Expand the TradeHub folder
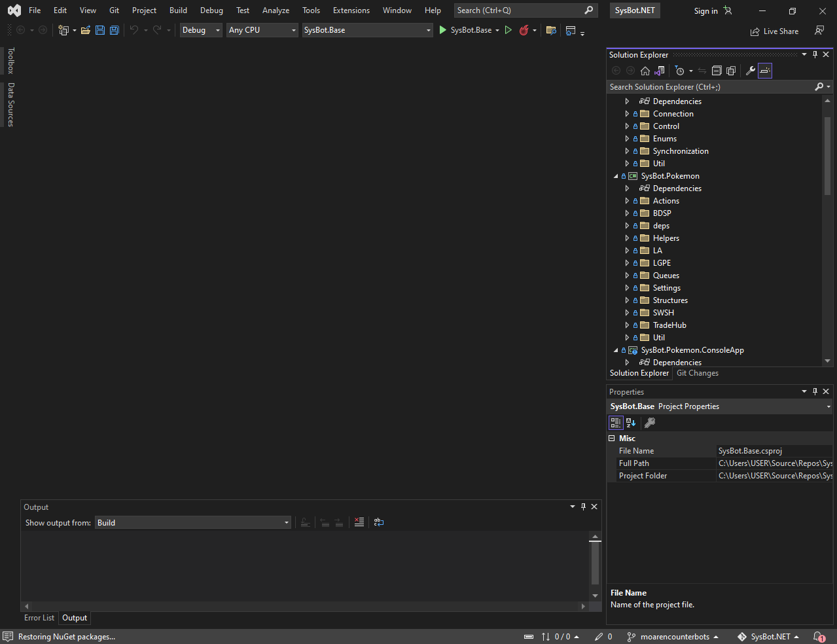Image resolution: width=837 pixels, height=644 pixels. pos(627,325)
